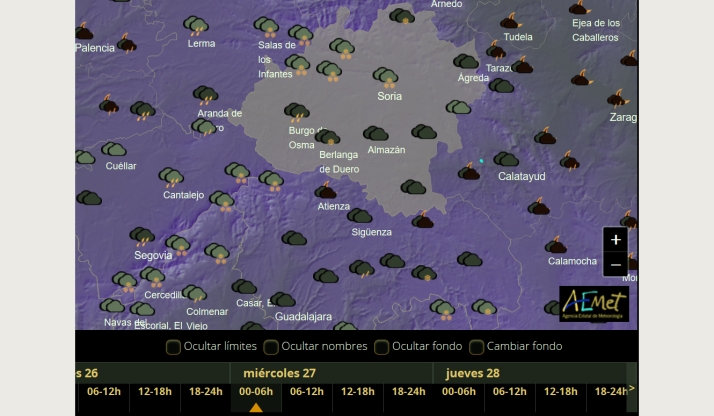The image size is (714, 416).
Task: Select miércoles 27 06-12h time slot
Action: [x=306, y=392]
